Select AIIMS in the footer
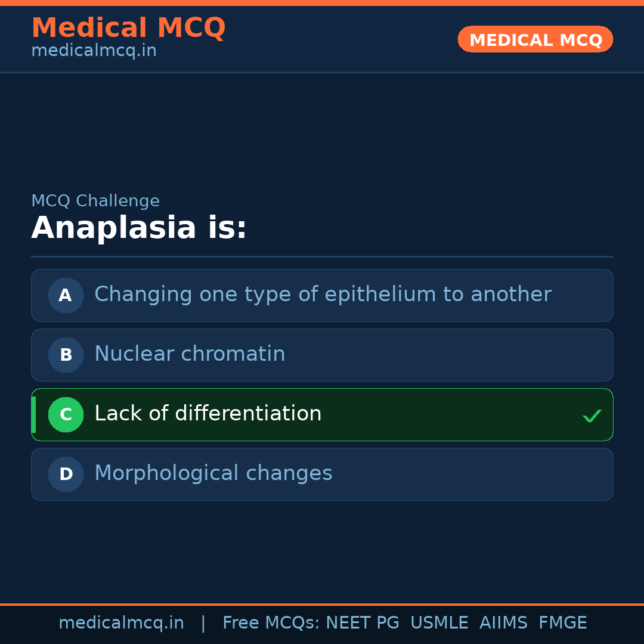 pos(503,623)
